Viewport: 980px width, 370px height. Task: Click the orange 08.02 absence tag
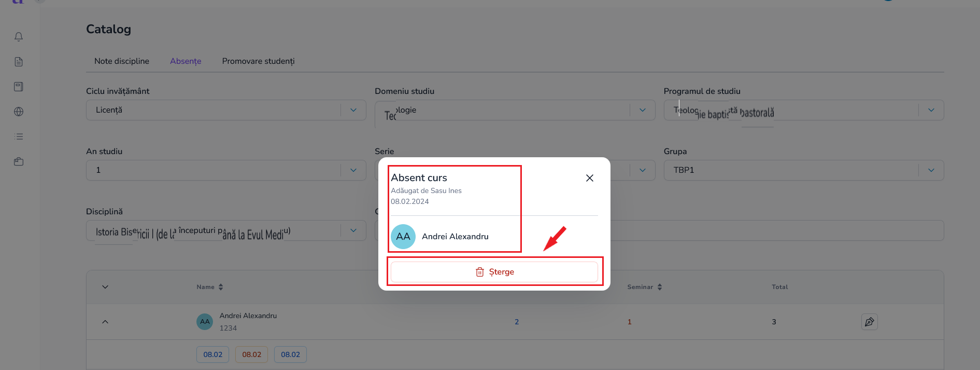pyautogui.click(x=251, y=354)
